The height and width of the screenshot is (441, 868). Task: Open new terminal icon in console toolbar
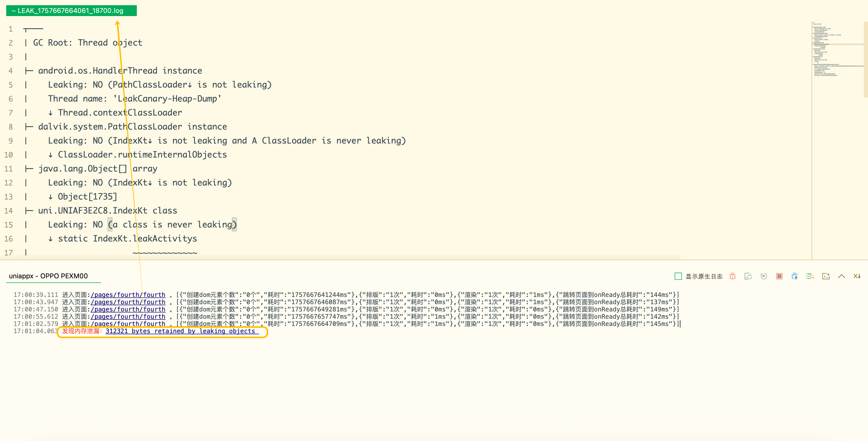[x=826, y=276]
